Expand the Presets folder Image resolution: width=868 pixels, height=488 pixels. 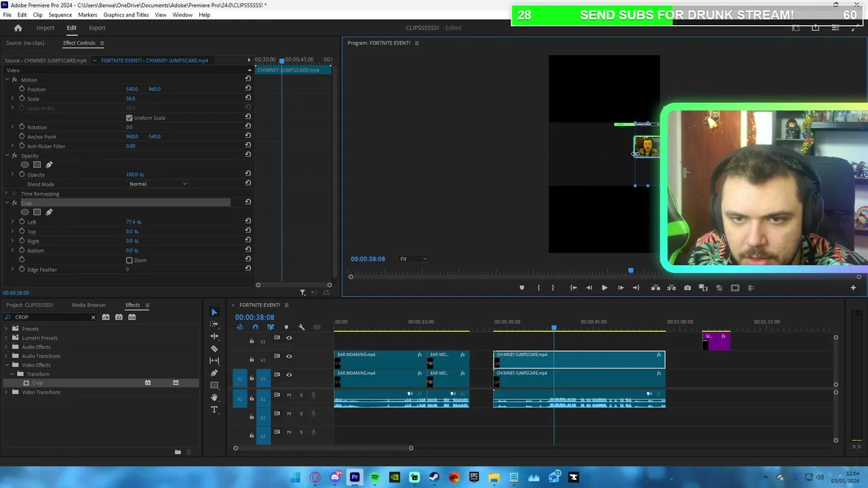pyautogui.click(x=7, y=329)
